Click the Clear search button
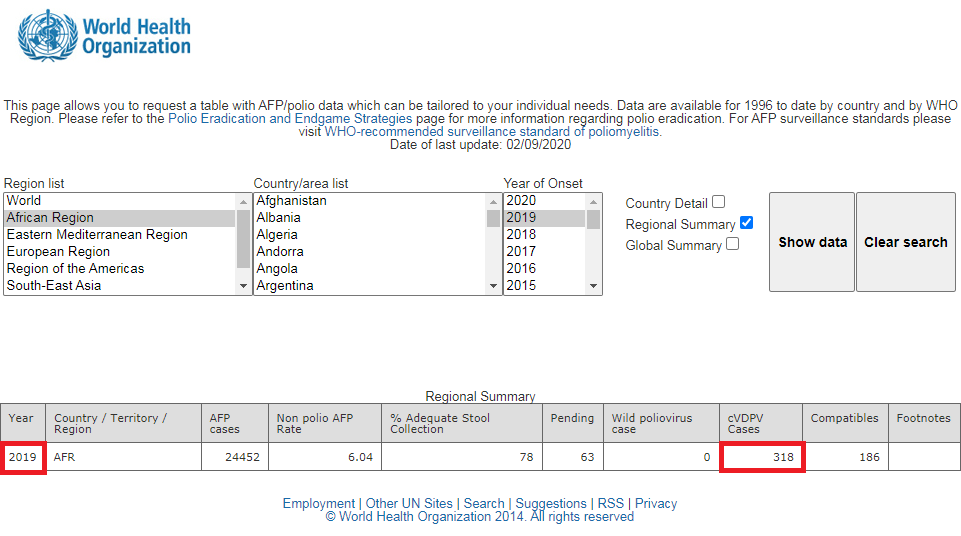Image resolution: width=961 pixels, height=536 pixels. pos(906,242)
